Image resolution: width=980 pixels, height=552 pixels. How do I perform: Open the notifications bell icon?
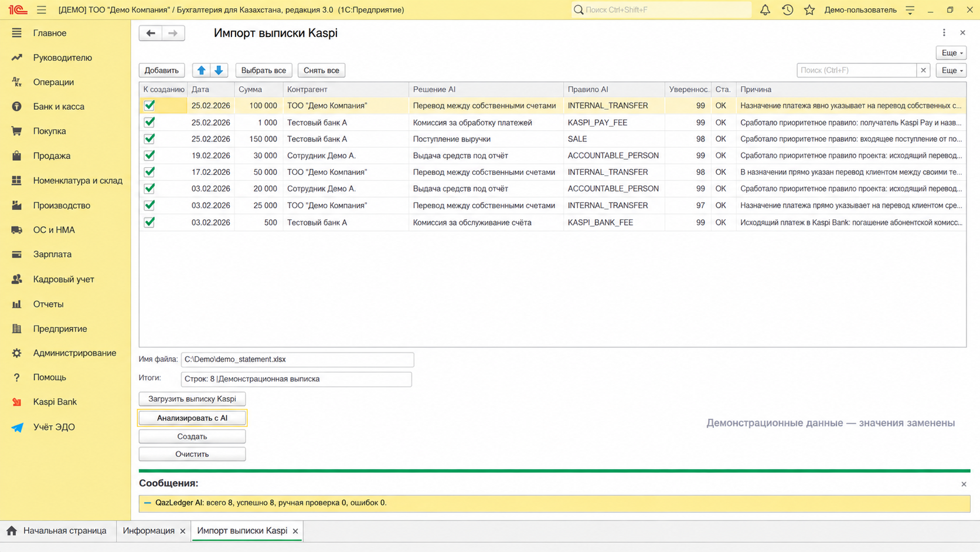point(765,10)
